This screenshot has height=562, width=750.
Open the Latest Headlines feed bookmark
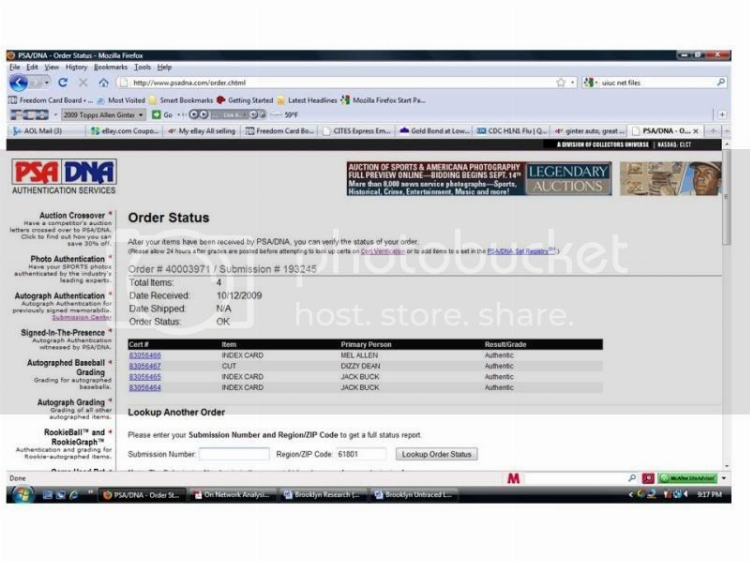point(307,100)
